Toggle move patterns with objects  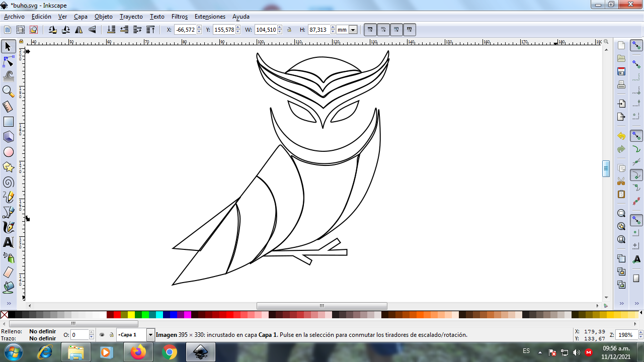click(409, 30)
